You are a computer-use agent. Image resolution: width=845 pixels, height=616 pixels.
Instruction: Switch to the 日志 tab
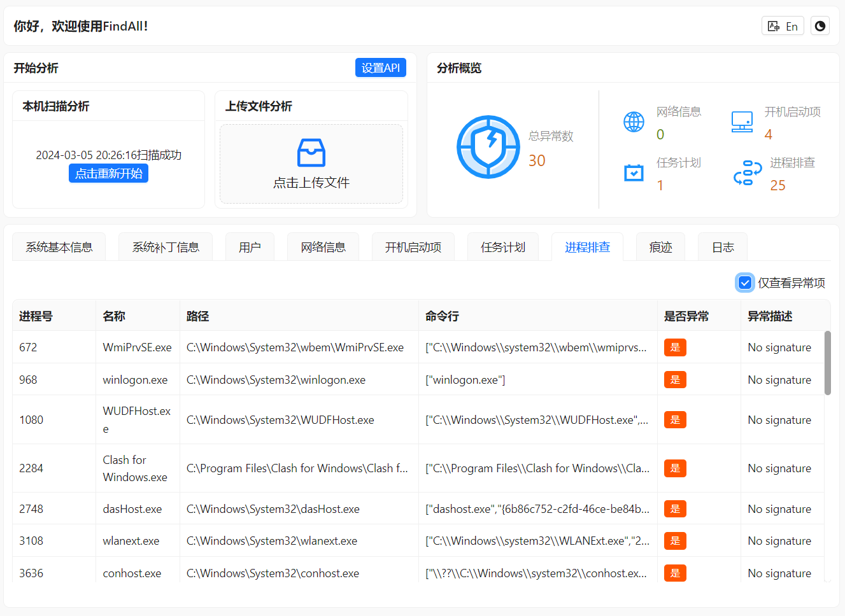point(723,247)
